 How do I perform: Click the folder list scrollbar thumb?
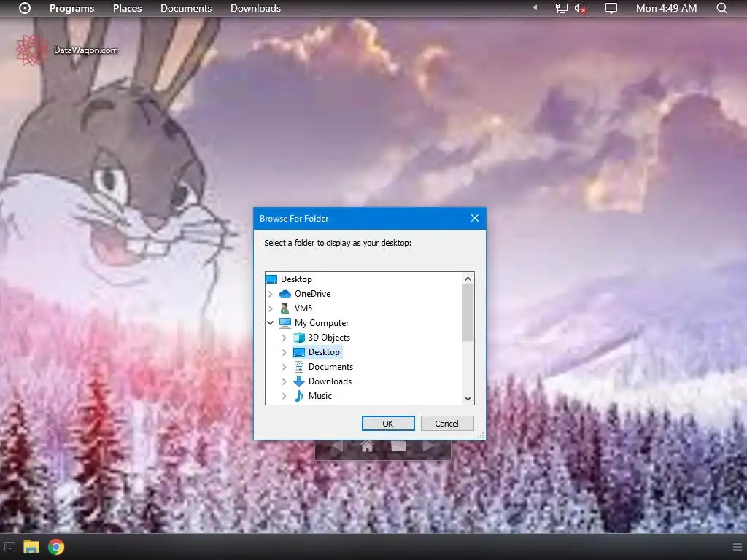[468, 313]
